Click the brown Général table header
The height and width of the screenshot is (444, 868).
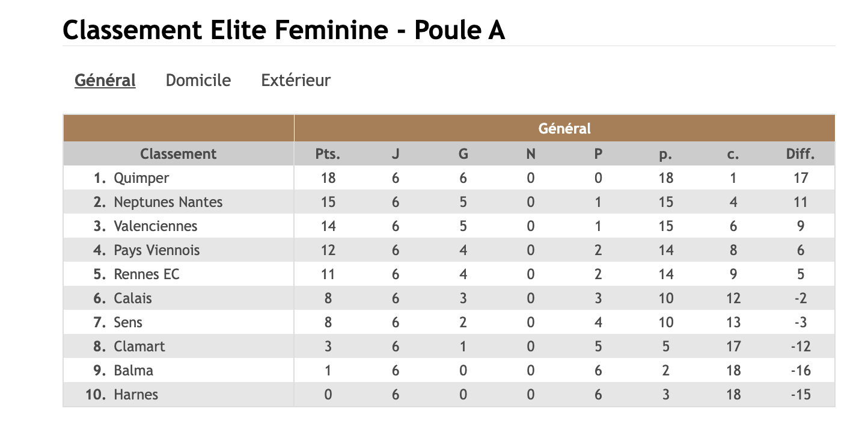(564, 128)
